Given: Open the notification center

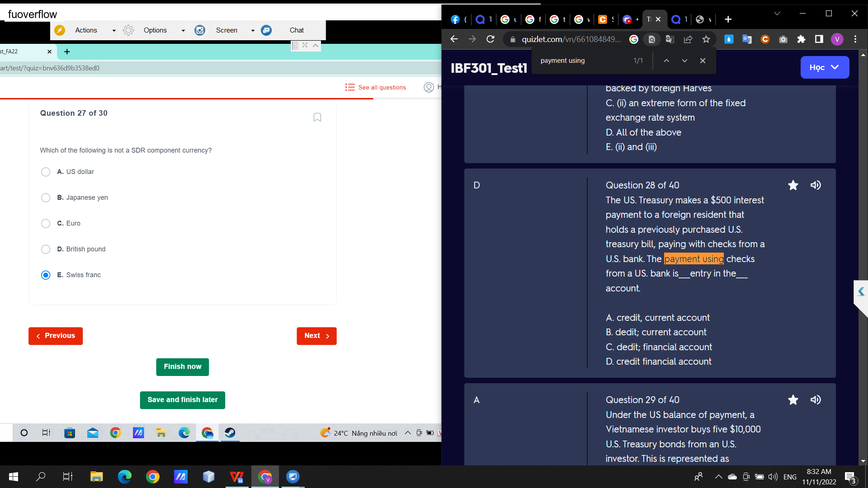Looking at the screenshot, I should click(850, 477).
